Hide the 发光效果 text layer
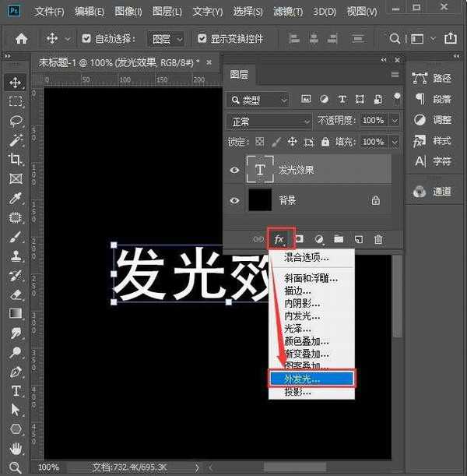467x476 pixels. (x=235, y=170)
